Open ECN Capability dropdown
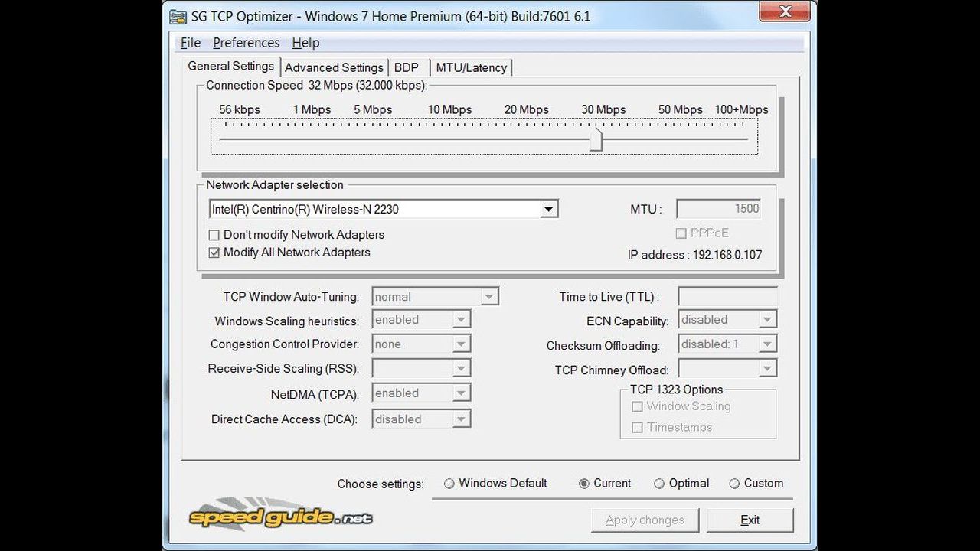This screenshot has height=551, width=980. [767, 320]
